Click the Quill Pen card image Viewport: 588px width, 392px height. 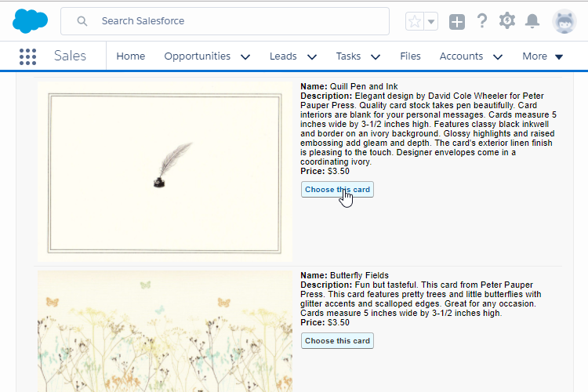165,172
